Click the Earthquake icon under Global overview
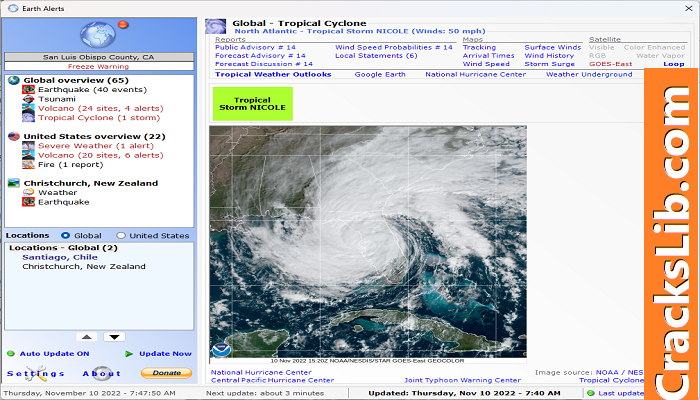 pos(29,90)
